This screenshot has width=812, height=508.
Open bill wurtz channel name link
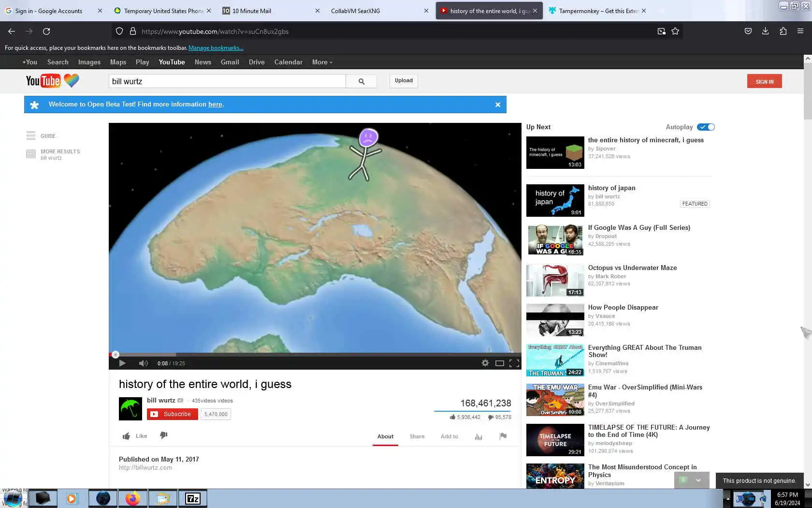161,400
